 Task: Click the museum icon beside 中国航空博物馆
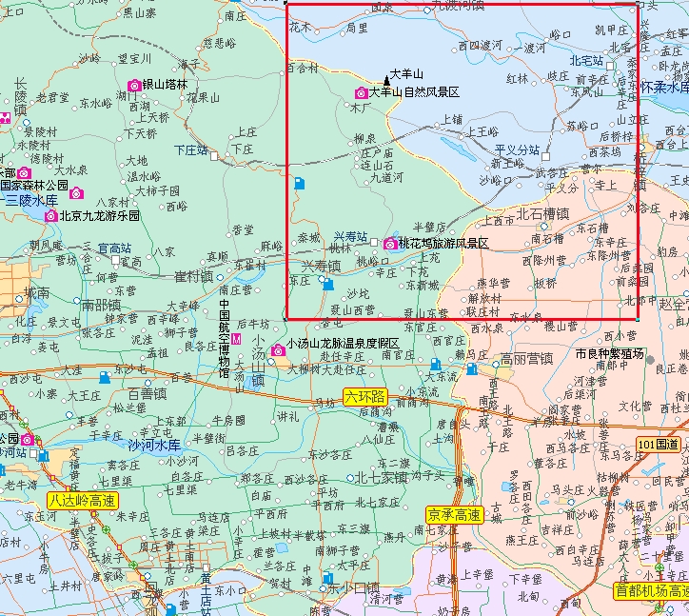click(x=238, y=340)
